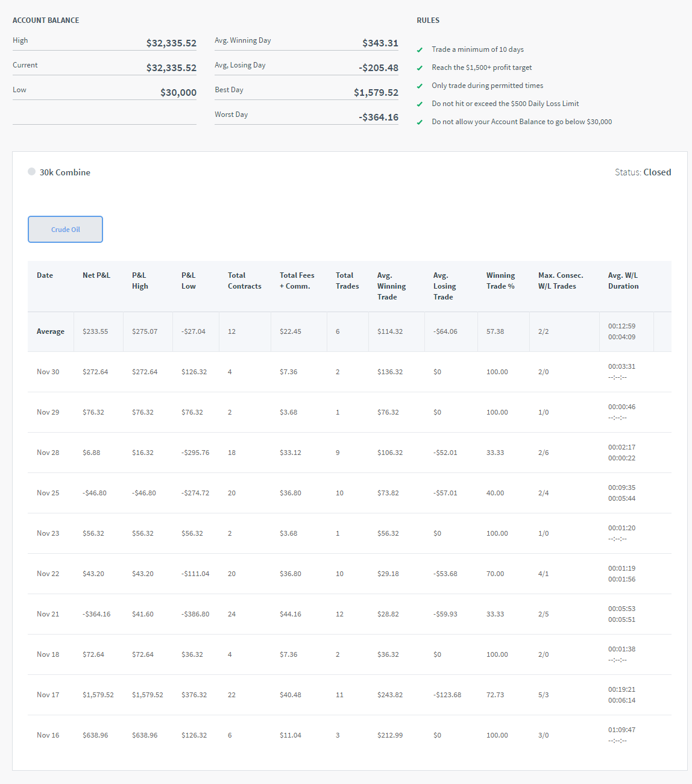The width and height of the screenshot is (692, 784).
Task: Select the Nov 21 row date
Action: click(48, 614)
